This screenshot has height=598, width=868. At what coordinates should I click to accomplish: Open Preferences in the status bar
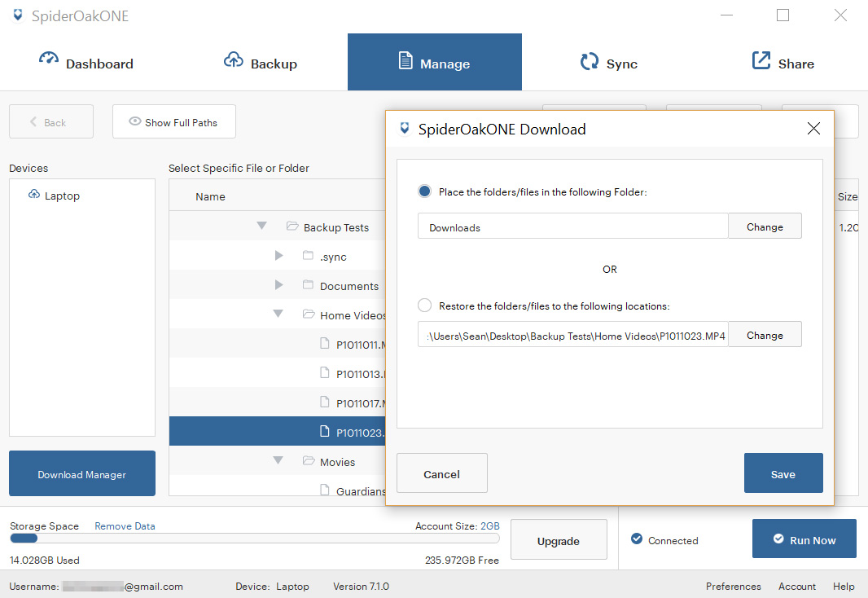(734, 587)
